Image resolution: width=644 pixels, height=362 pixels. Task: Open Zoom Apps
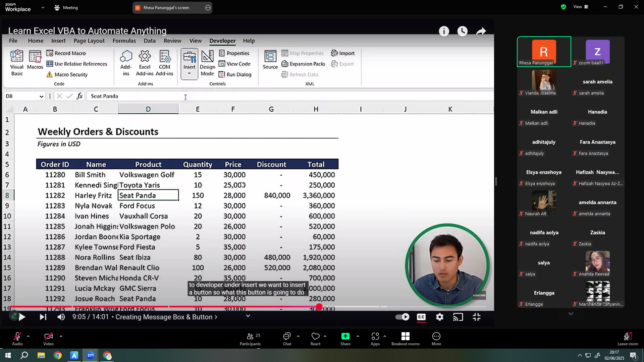coord(375,339)
